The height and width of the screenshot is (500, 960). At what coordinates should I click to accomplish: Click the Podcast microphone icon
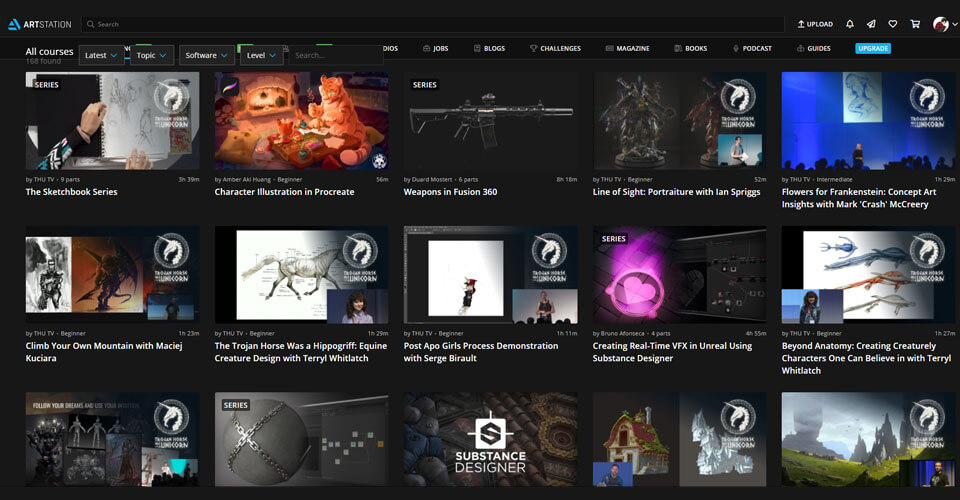pyautogui.click(x=736, y=48)
